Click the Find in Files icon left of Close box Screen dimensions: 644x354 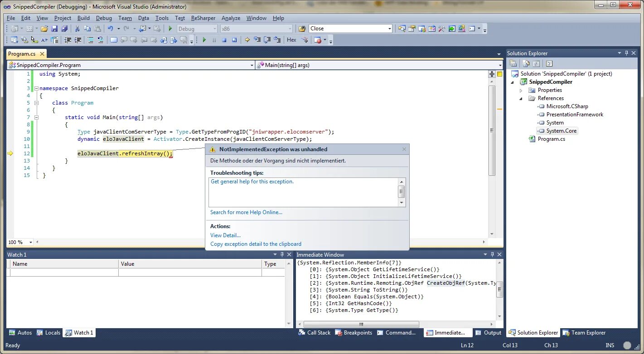[302, 29]
